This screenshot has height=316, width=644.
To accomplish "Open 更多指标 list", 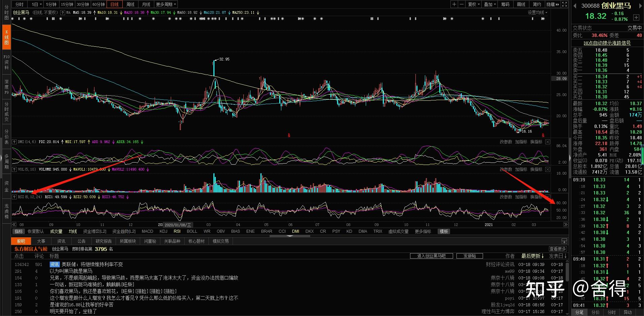I will tap(423, 231).
